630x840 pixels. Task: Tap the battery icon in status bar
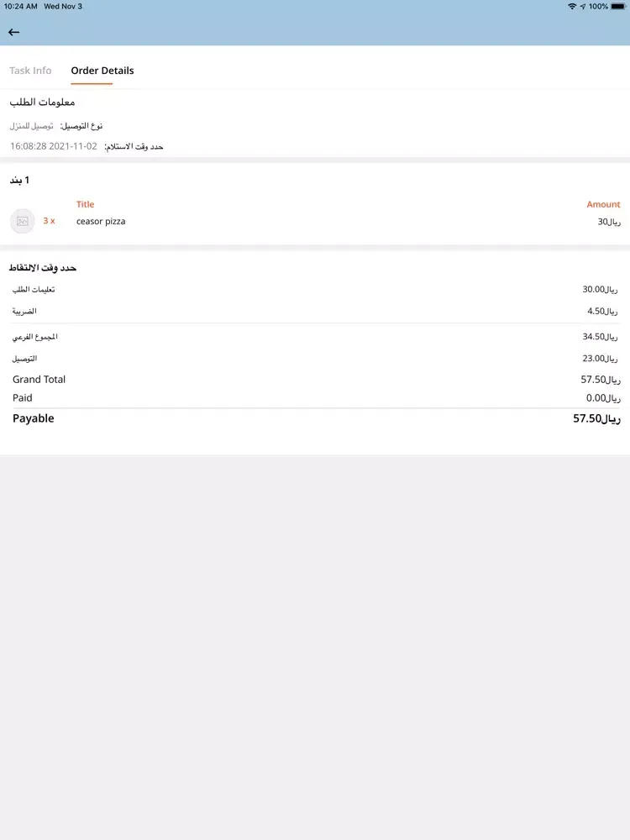(618, 6)
